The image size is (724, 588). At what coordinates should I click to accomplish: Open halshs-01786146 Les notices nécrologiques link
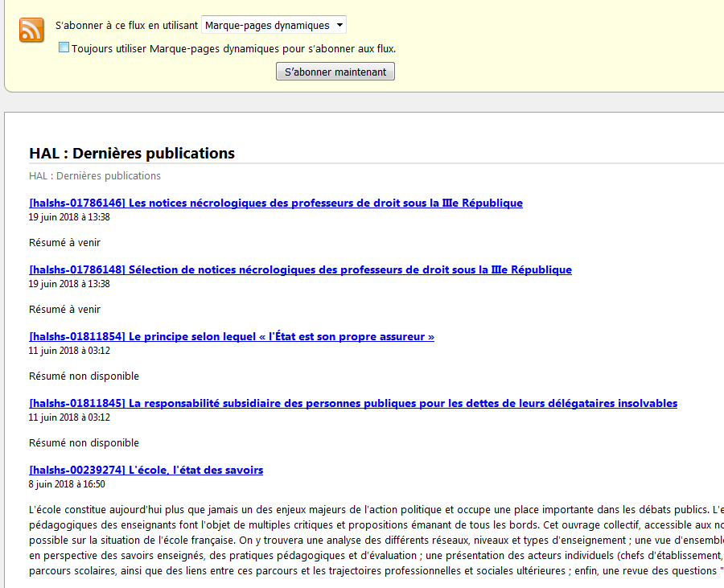276,203
